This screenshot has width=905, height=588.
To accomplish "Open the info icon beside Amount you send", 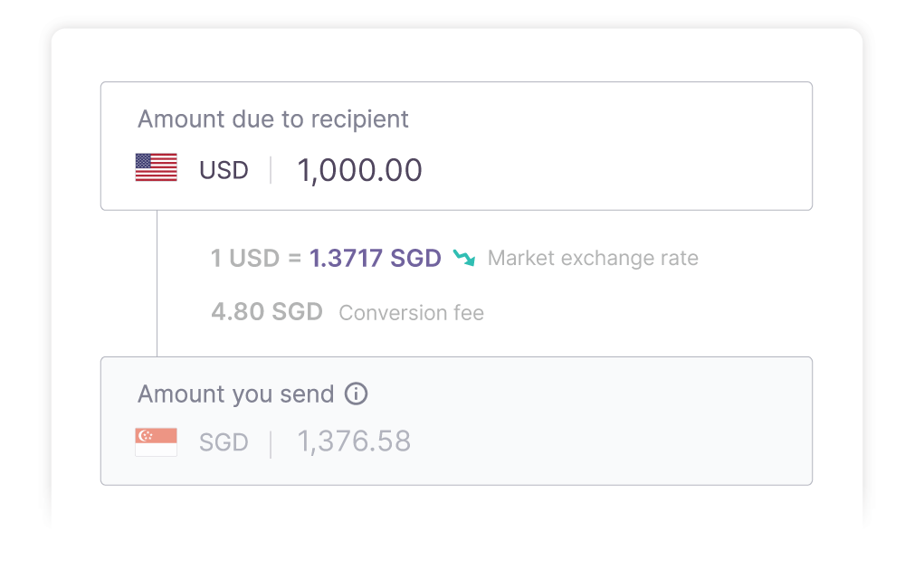I will point(356,394).
